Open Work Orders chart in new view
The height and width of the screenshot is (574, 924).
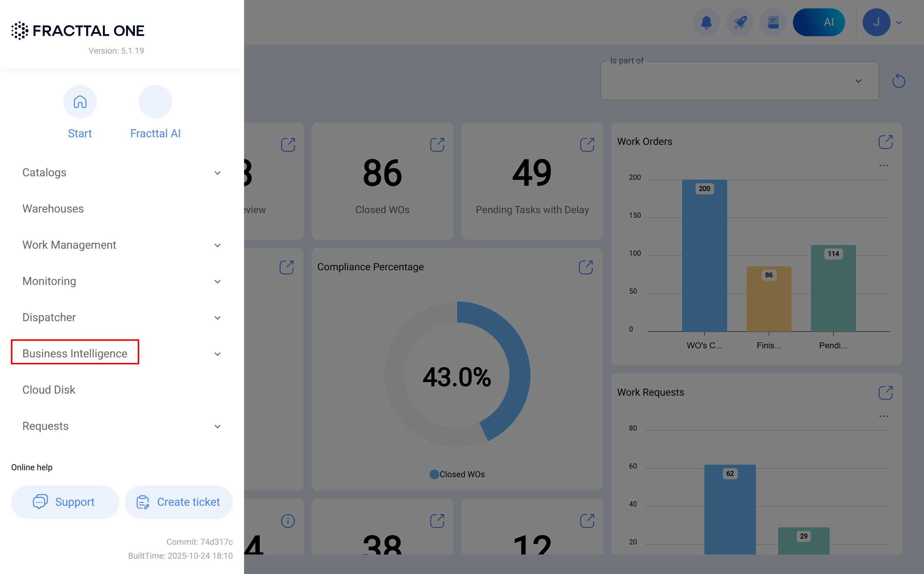(x=885, y=142)
